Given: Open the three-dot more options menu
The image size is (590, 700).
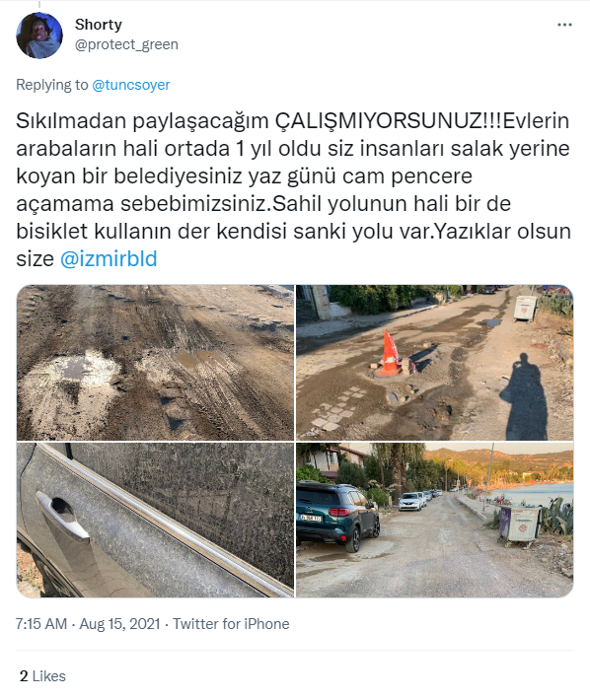Looking at the screenshot, I should click(x=564, y=25).
